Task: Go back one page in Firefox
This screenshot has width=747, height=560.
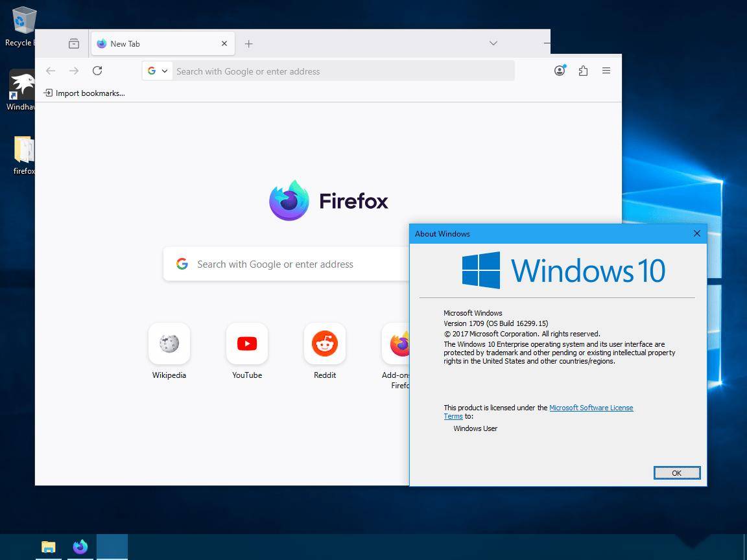Action: tap(51, 71)
